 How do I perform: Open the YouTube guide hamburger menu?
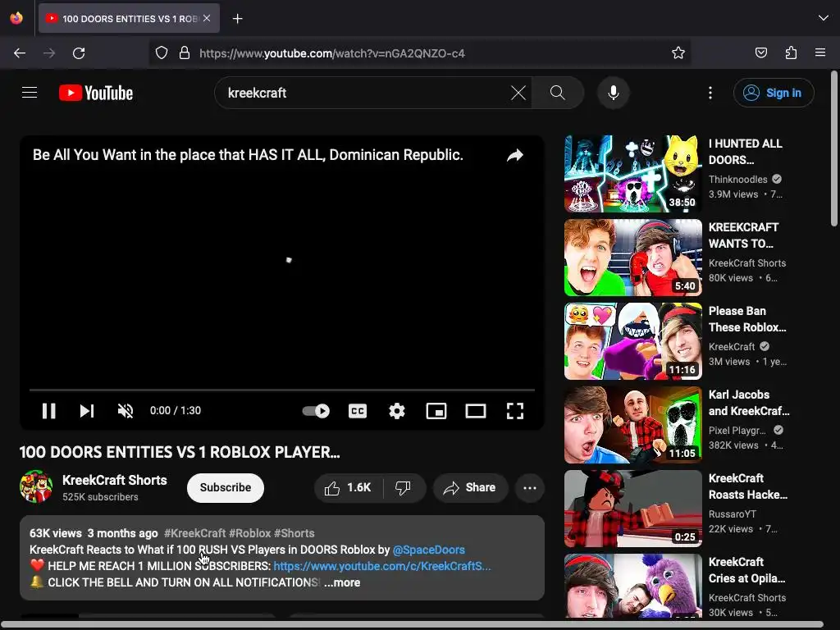coord(30,93)
